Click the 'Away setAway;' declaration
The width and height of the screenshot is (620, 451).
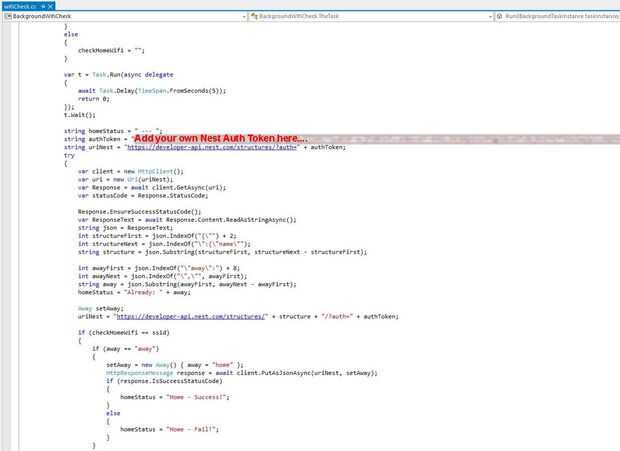pyautogui.click(x=101, y=308)
